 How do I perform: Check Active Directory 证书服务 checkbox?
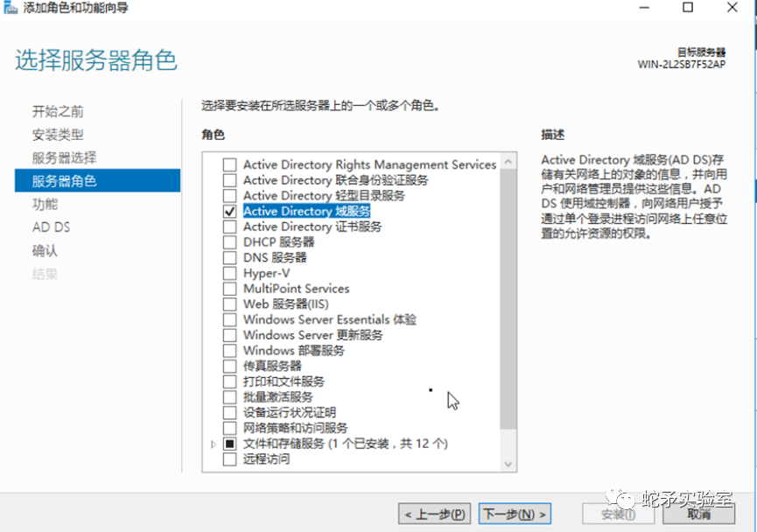click(230, 227)
